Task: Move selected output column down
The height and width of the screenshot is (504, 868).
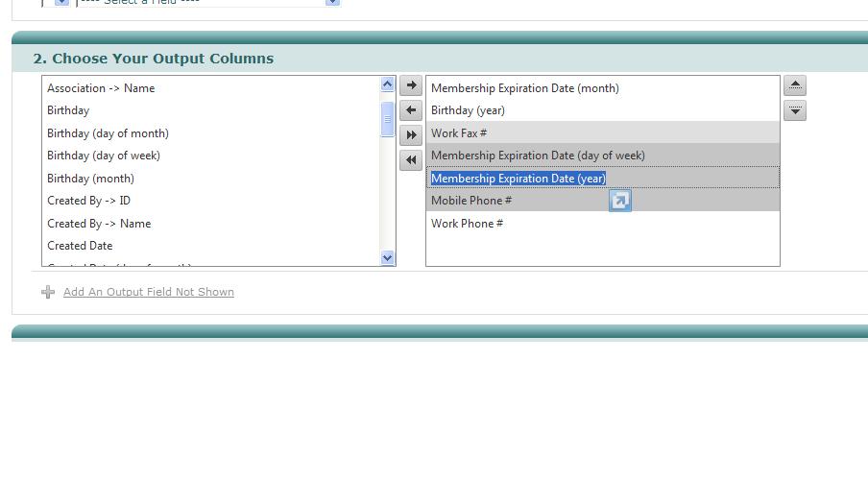Action: pos(795,110)
